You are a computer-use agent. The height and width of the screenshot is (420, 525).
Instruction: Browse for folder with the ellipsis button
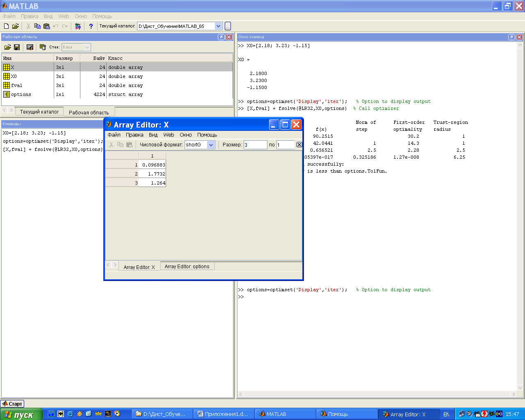click(228, 26)
